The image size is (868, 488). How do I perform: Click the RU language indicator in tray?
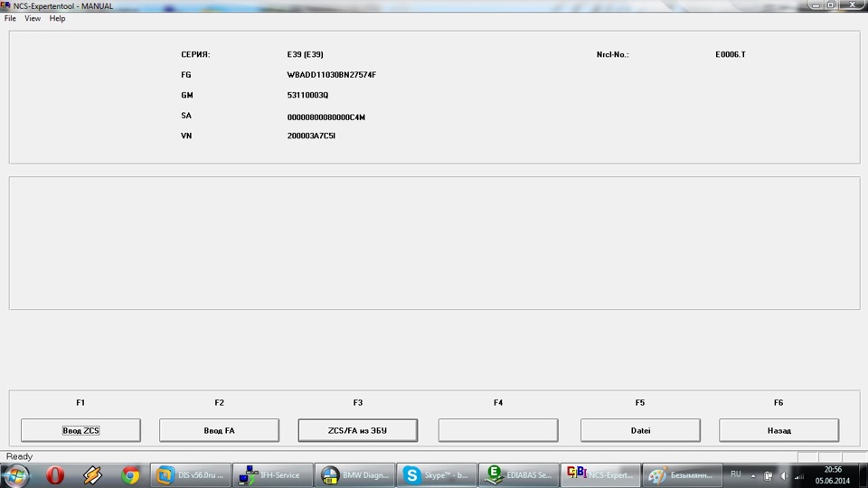(736, 474)
